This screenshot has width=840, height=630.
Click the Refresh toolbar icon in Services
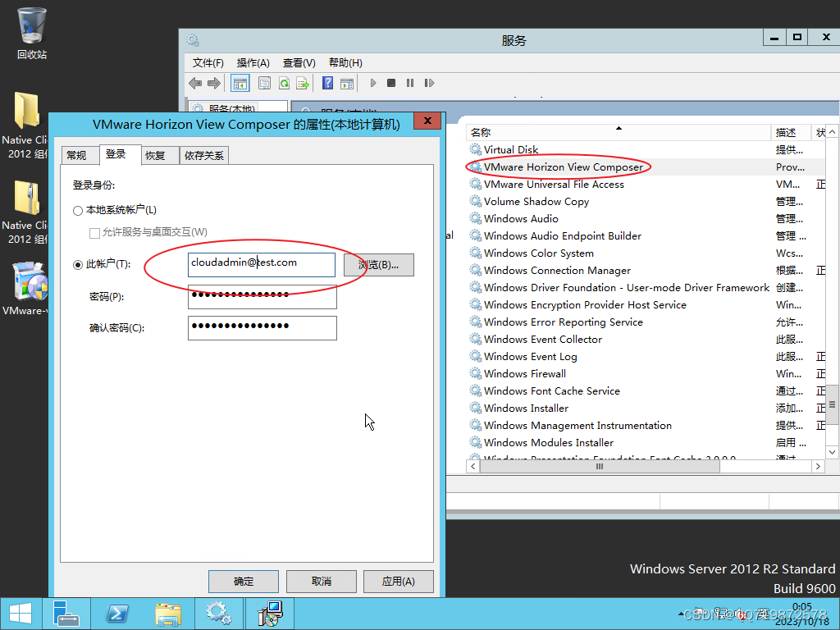pos(284,83)
